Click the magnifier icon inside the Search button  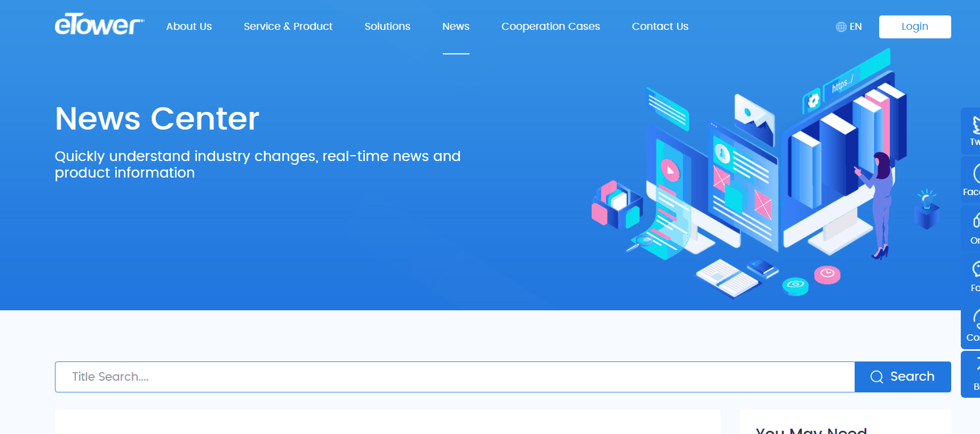click(877, 377)
